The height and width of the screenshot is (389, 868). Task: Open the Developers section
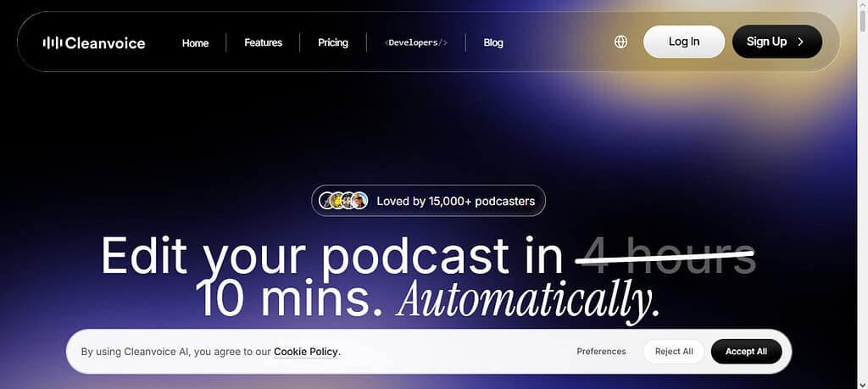[415, 42]
